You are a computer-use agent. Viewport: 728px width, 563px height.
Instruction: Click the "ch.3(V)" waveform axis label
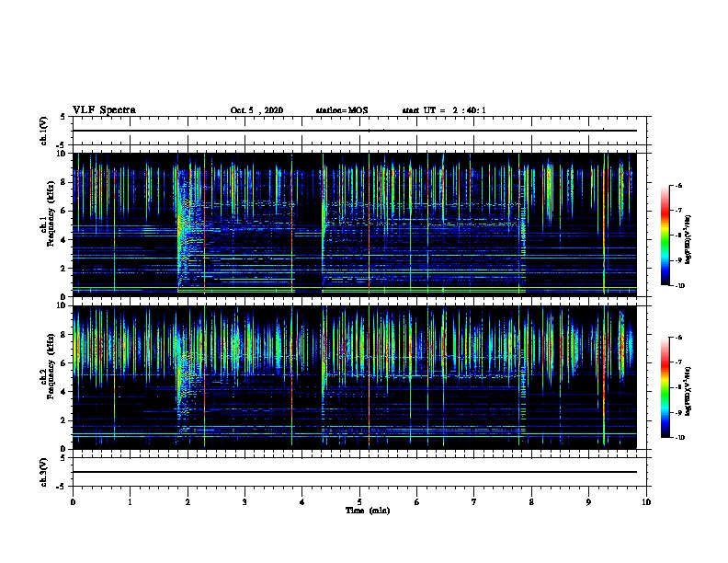coord(43,473)
